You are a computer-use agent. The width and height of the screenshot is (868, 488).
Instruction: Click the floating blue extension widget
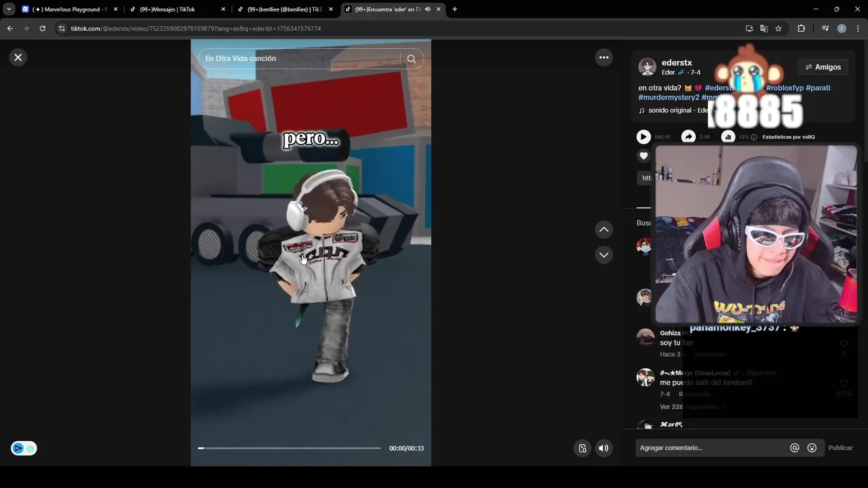(x=24, y=448)
